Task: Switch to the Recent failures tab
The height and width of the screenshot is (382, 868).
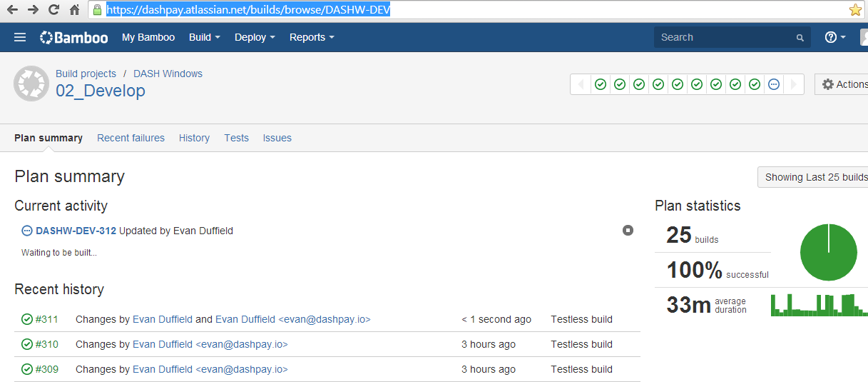Action: point(131,138)
